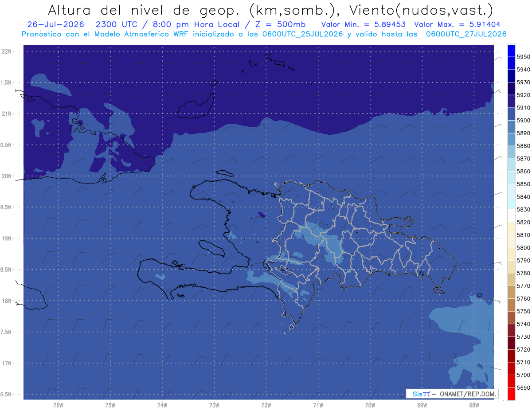This screenshot has height=411, width=532.
Task: Select the valid-until time "0600UTC_27JUL2026"
Action: click(x=465, y=34)
